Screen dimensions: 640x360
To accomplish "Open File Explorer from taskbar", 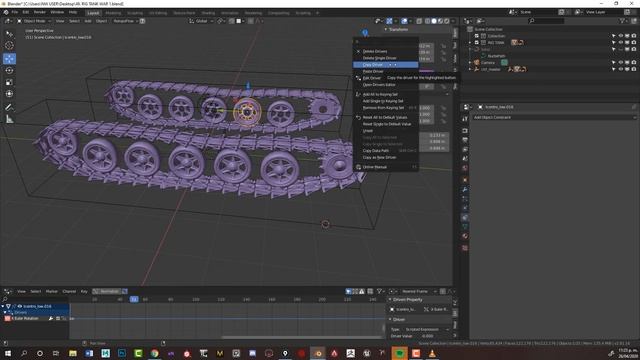I will 73,353.
